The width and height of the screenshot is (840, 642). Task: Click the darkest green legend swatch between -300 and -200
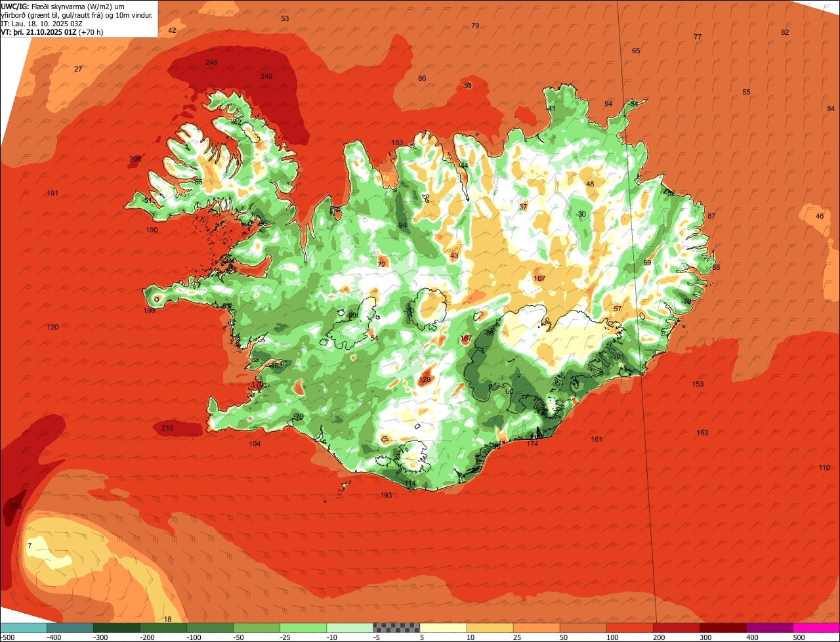coord(116,628)
